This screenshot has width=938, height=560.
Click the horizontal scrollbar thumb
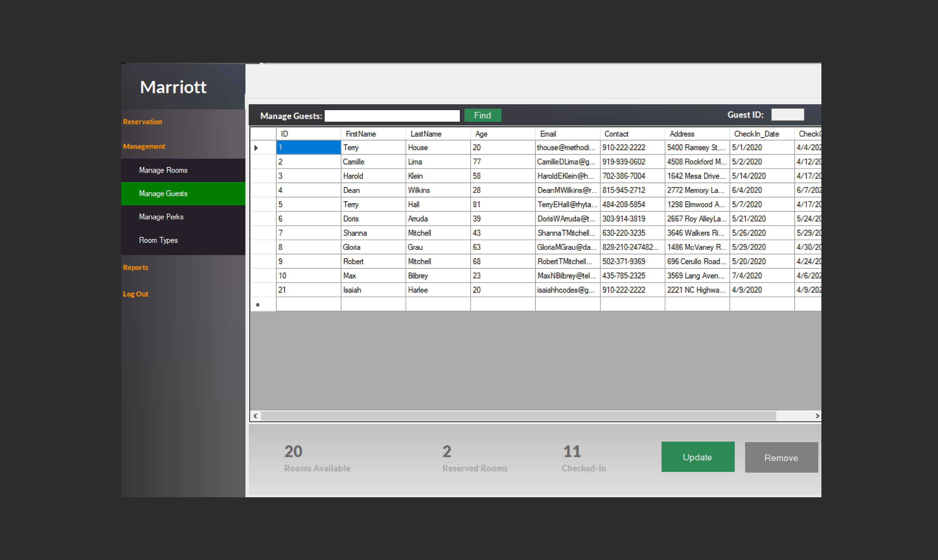tap(519, 416)
